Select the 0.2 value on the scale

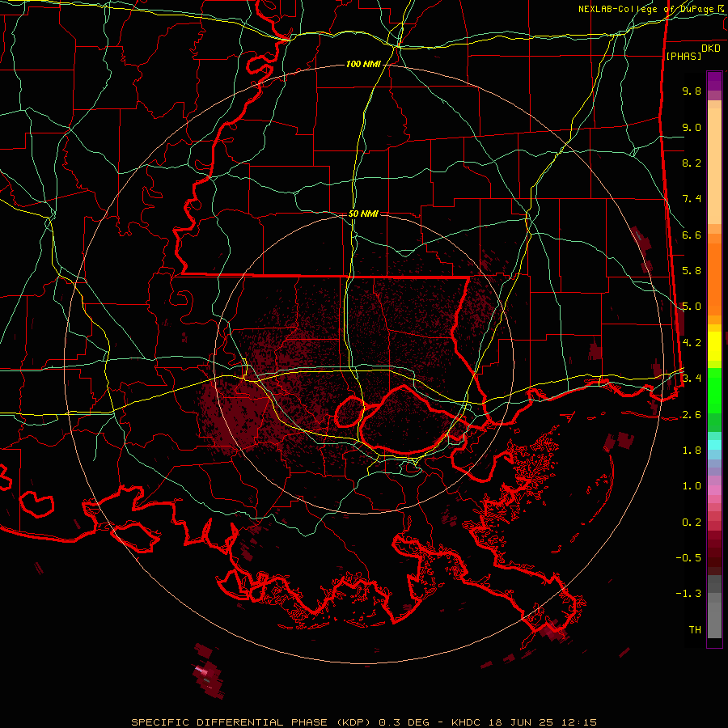[692, 523]
